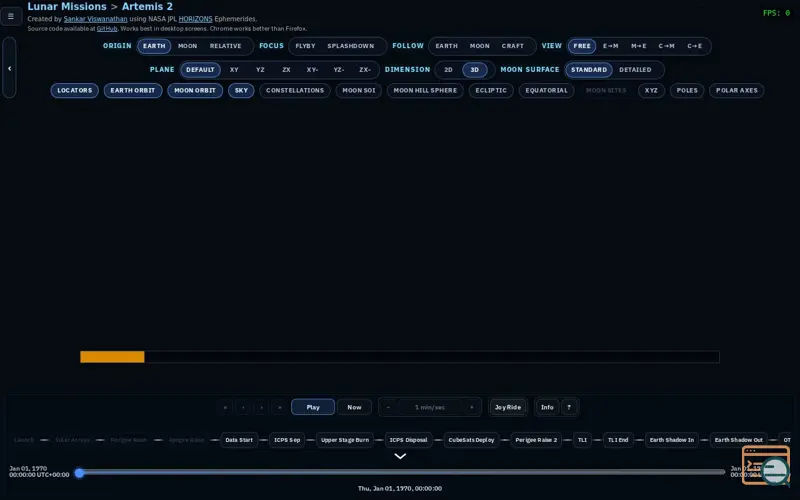Image resolution: width=800 pixels, height=500 pixels.
Task: Choose the ZX plane
Action: [x=286, y=69]
